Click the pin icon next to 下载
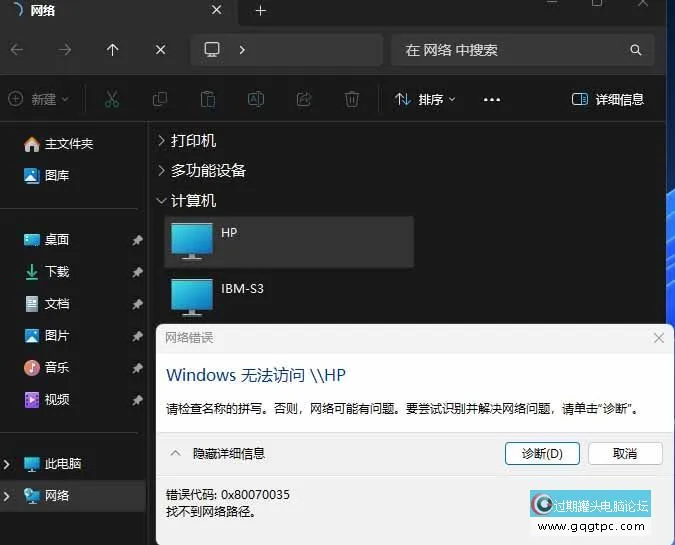The image size is (675, 545). click(137, 272)
